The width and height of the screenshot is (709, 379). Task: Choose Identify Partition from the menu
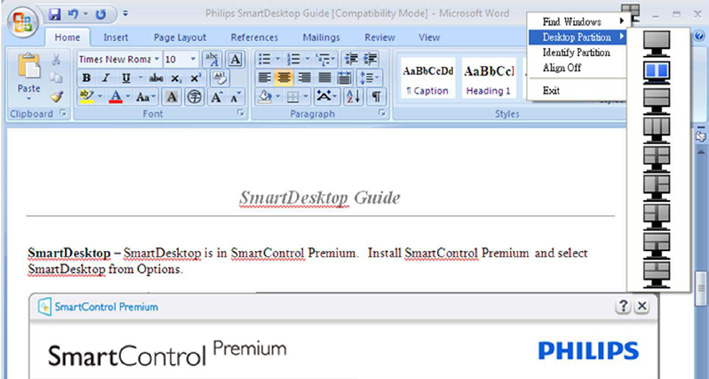coord(577,52)
